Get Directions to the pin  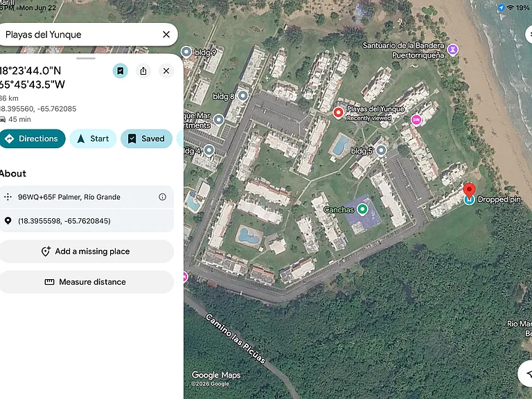pos(33,139)
